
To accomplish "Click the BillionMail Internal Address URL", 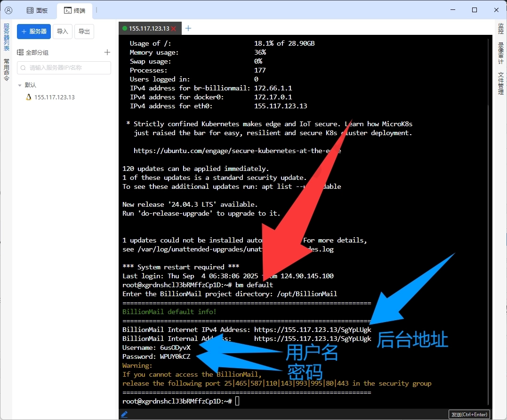I will [x=313, y=339].
